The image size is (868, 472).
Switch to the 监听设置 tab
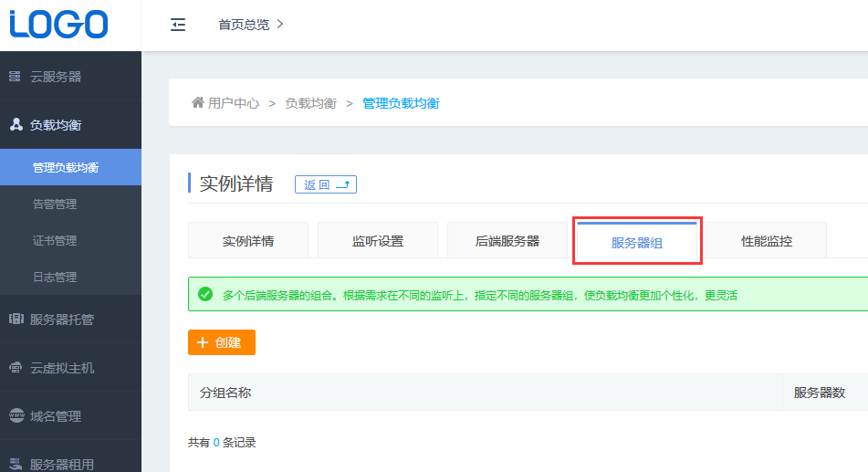tap(378, 242)
